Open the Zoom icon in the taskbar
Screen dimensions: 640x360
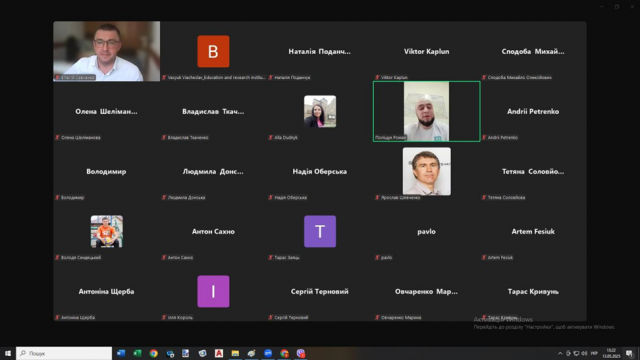268,353
